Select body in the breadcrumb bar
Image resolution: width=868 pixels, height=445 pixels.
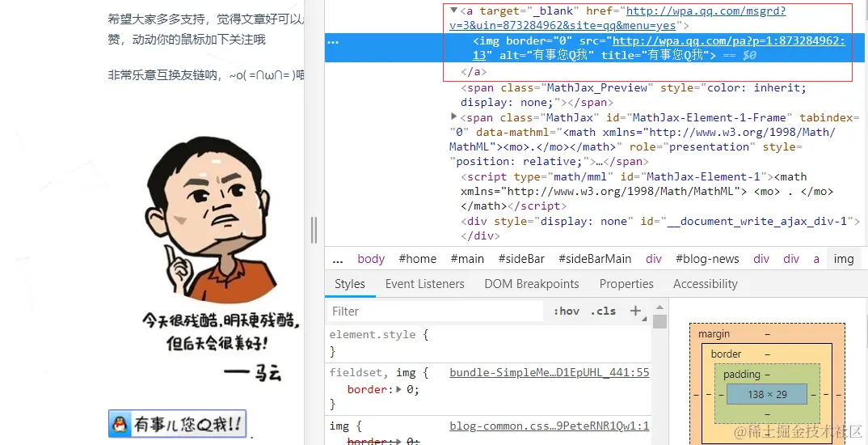coord(371,259)
